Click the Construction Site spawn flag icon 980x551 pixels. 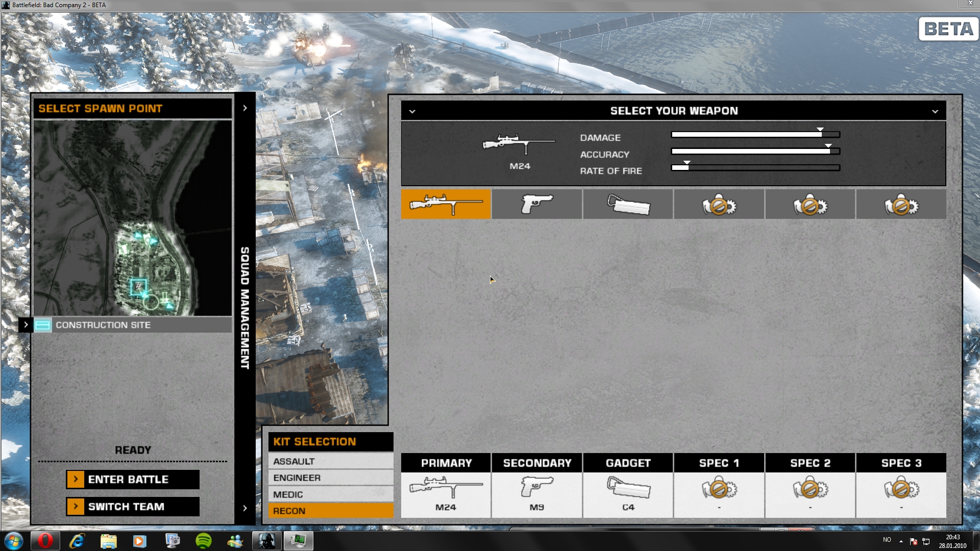tap(43, 325)
